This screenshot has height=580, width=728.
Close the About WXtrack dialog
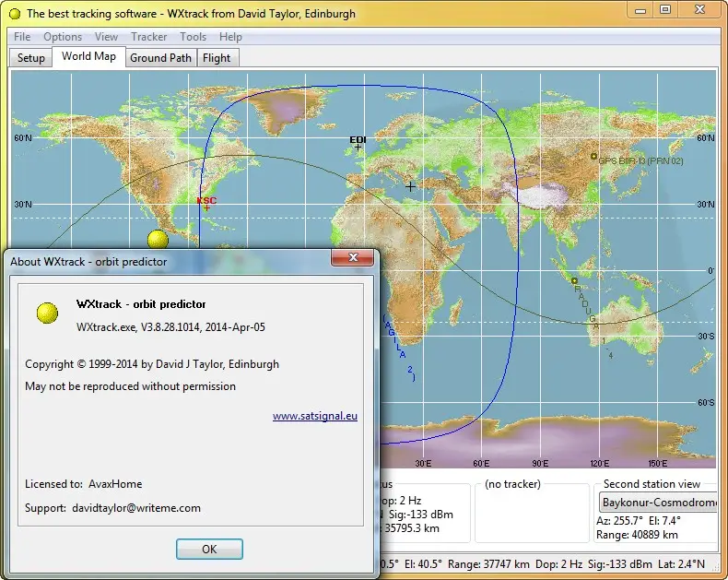tap(353, 257)
